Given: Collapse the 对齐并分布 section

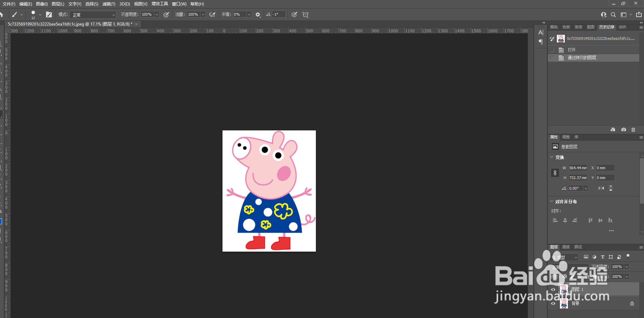Looking at the screenshot, I should (552, 202).
